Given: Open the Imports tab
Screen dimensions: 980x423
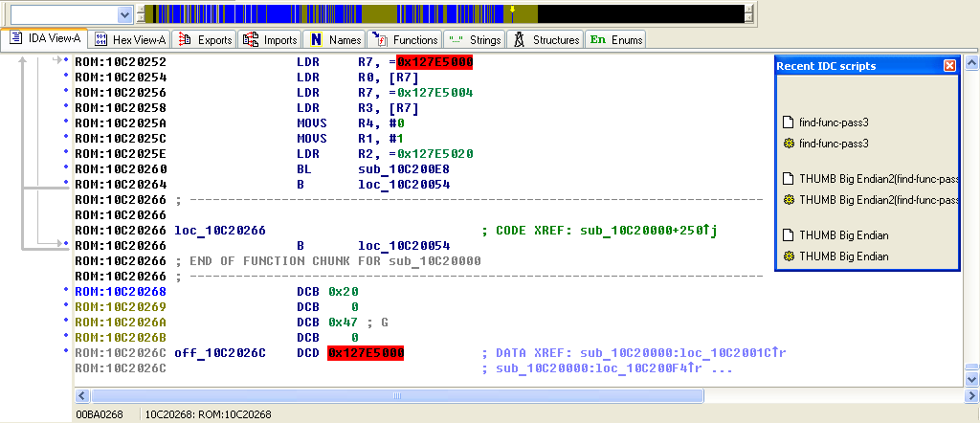Looking at the screenshot, I should [270, 40].
